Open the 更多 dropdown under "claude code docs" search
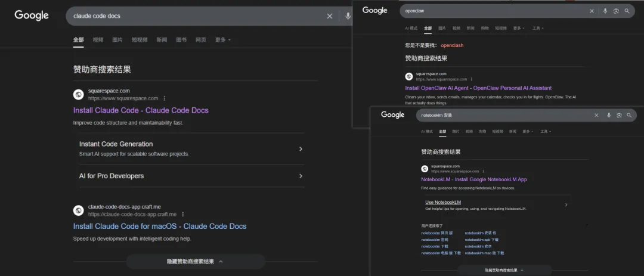This screenshot has height=276, width=644. pos(222,40)
